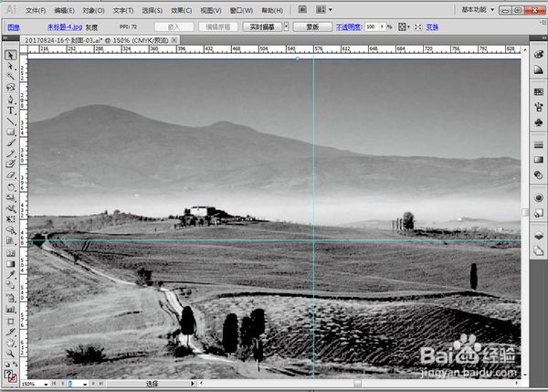Open the 基本功能 workspace switcher
This screenshot has width=548, height=392.
[x=478, y=10]
